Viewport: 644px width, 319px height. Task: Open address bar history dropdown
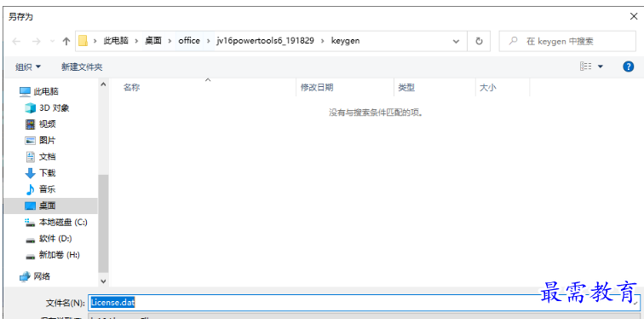tap(456, 41)
